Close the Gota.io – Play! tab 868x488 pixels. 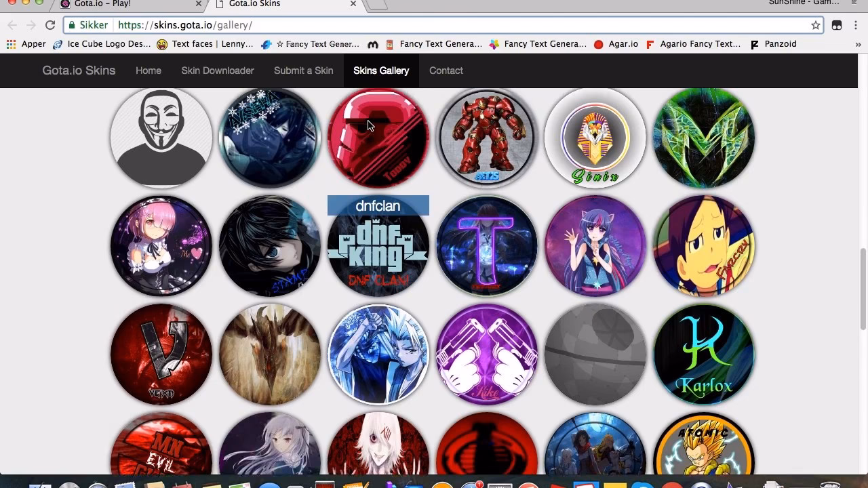199,4
